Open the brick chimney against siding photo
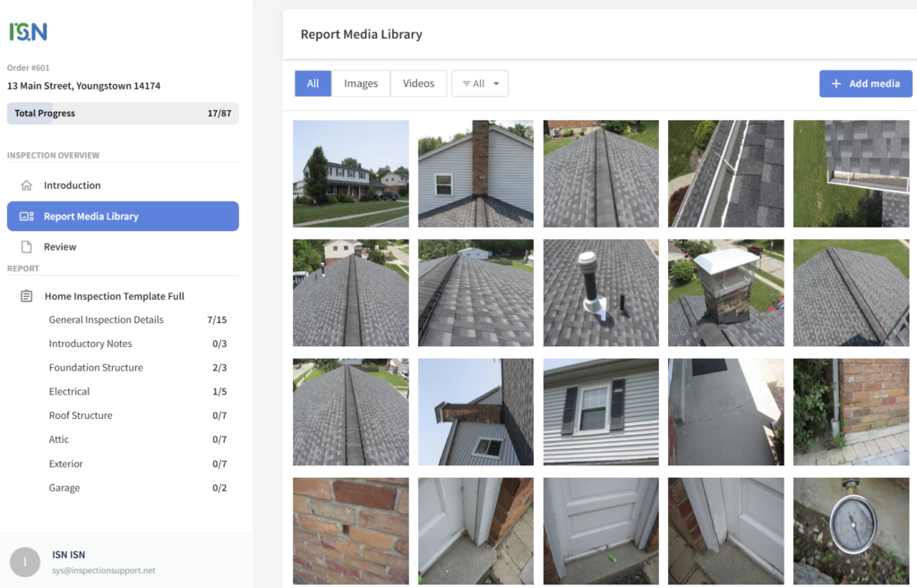This screenshot has width=917, height=588. click(476, 174)
